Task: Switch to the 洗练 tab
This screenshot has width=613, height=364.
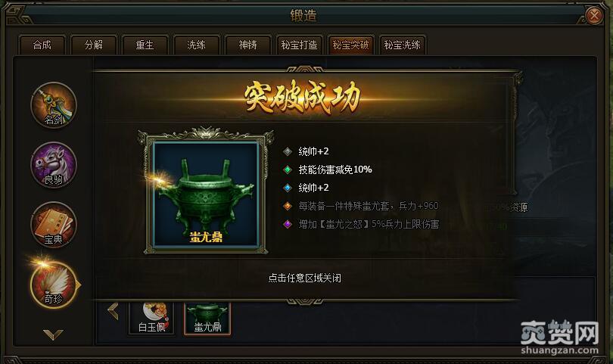Action: click(x=196, y=45)
